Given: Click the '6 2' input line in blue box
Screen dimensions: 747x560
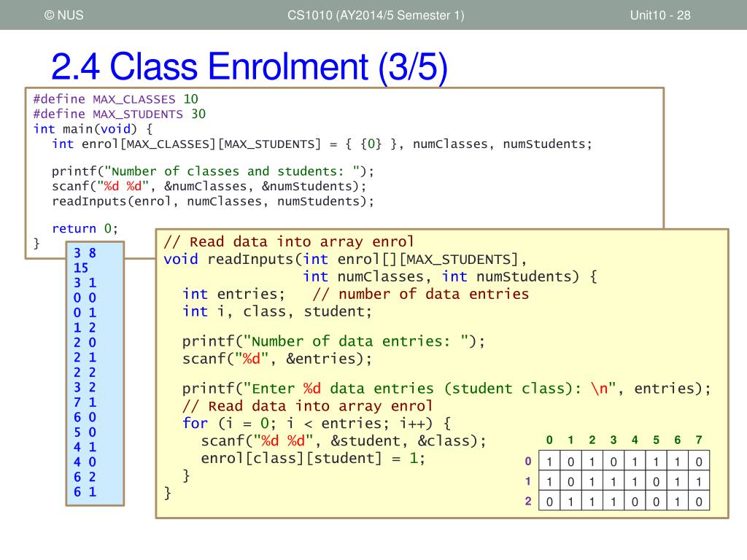Looking at the screenshot, I should coord(85,477).
